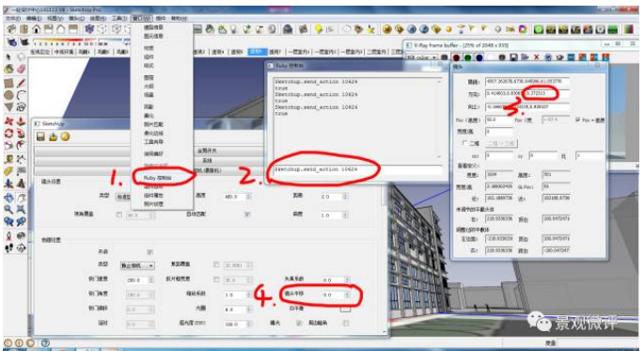This screenshot has height=351, width=644.
Task: Open the 插件 menu
Action: click(160, 18)
